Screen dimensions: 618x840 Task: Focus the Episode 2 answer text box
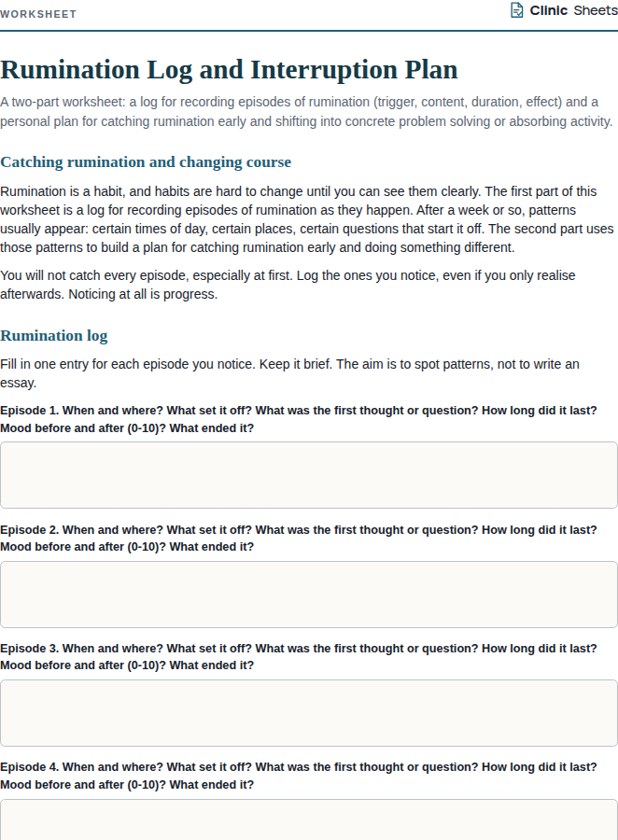309,595
